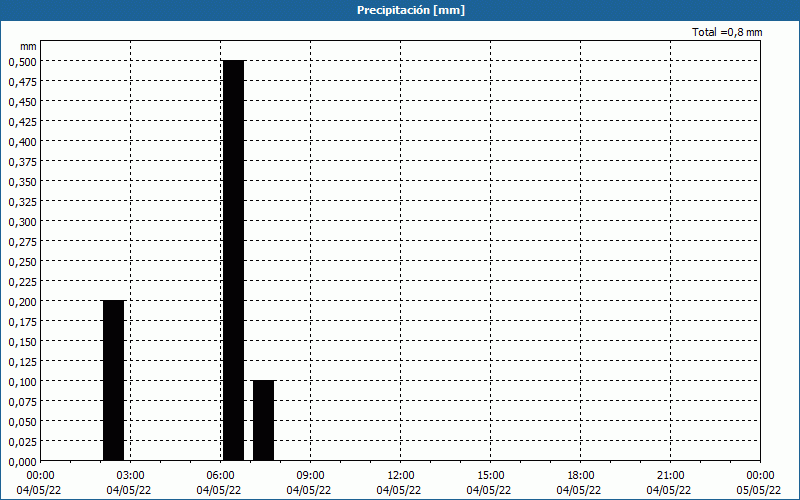This screenshot has width=800, height=500.
Task: Click the 09:00 time label
Action: tap(310, 476)
